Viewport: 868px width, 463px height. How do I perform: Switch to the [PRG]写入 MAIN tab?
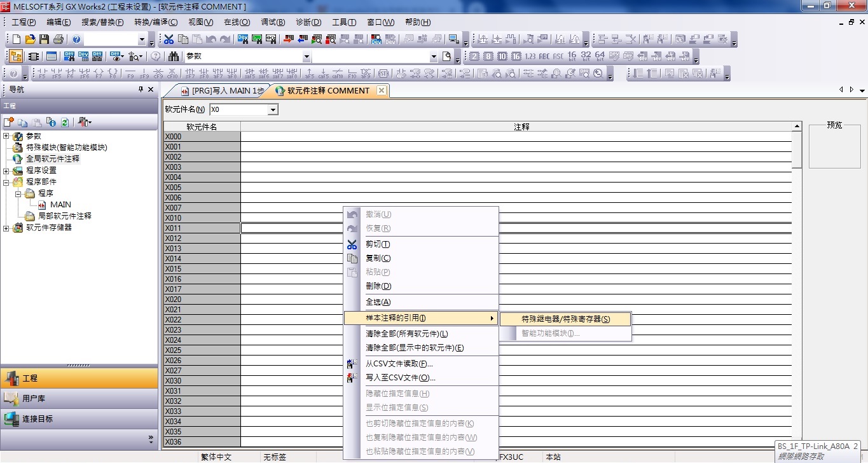[x=223, y=91]
